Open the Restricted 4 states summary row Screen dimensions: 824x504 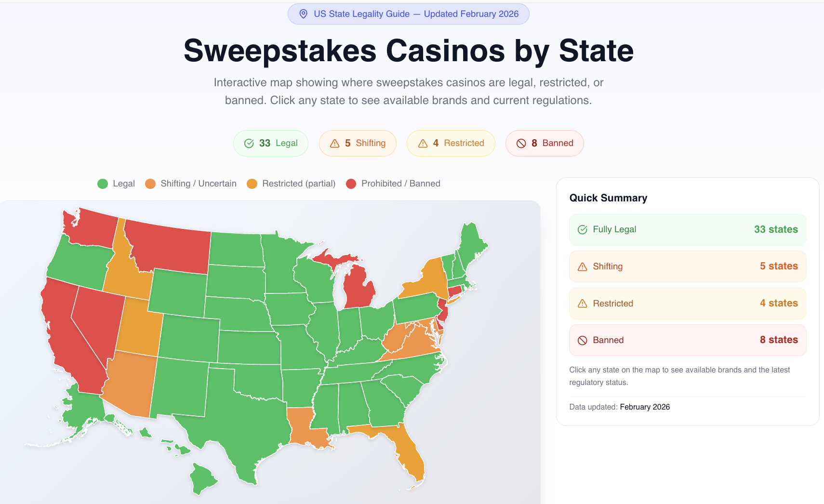pyautogui.click(x=688, y=304)
